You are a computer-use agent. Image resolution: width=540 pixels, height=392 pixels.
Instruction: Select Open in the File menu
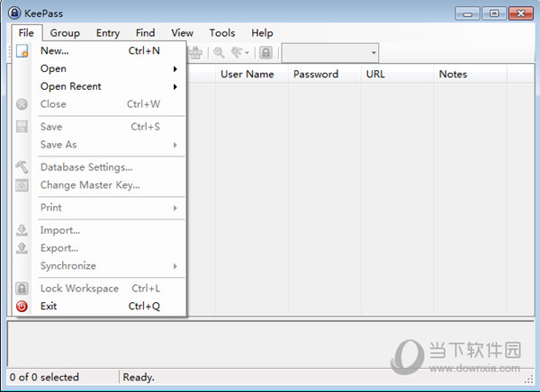click(100, 68)
